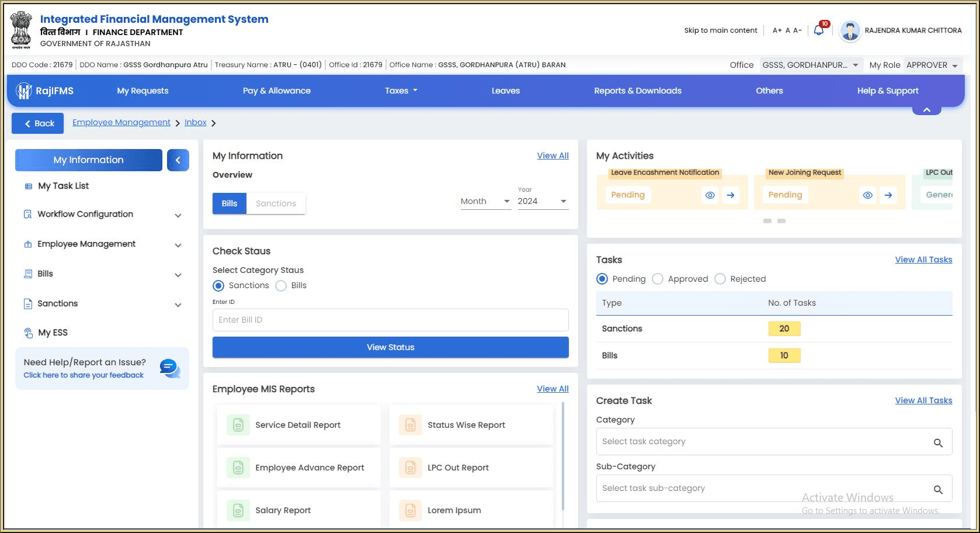Click the feedback chat bubble icon
Image resolution: width=980 pixels, height=533 pixels.
point(170,368)
